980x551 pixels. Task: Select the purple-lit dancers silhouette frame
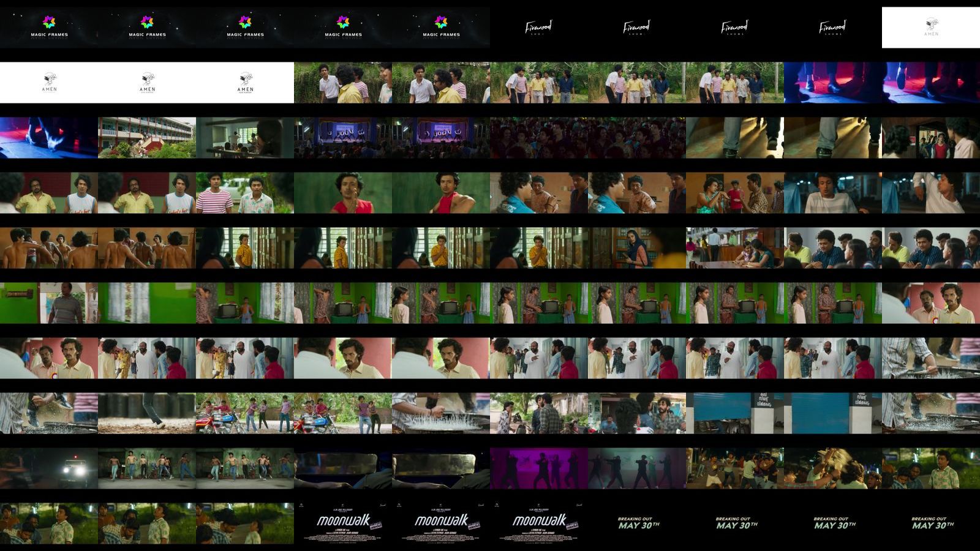click(539, 468)
